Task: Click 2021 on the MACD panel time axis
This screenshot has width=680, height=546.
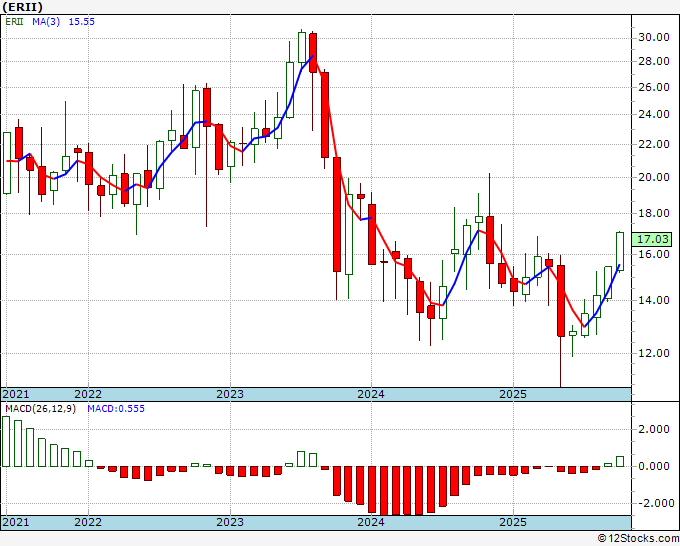Action: (x=16, y=522)
